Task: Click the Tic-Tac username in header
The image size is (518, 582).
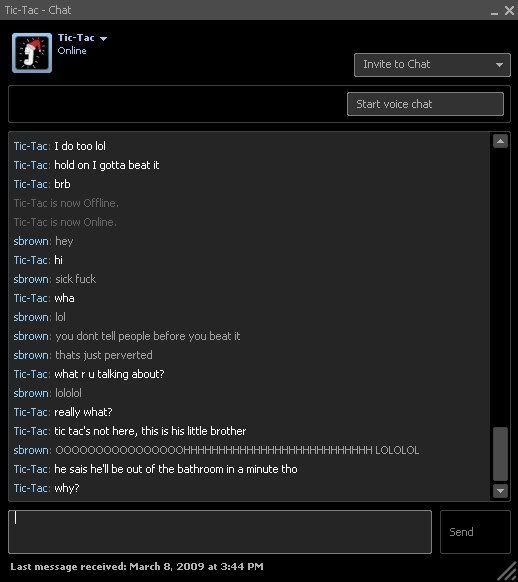Action: click(x=76, y=38)
